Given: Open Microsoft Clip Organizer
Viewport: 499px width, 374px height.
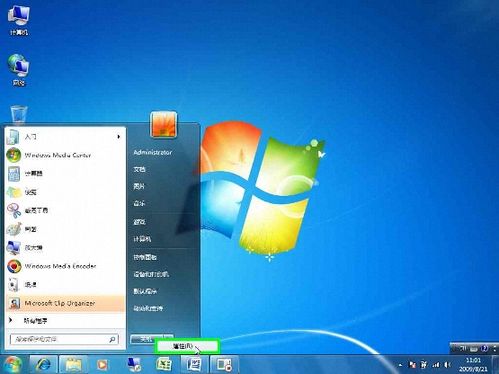Looking at the screenshot, I should click(65, 303).
